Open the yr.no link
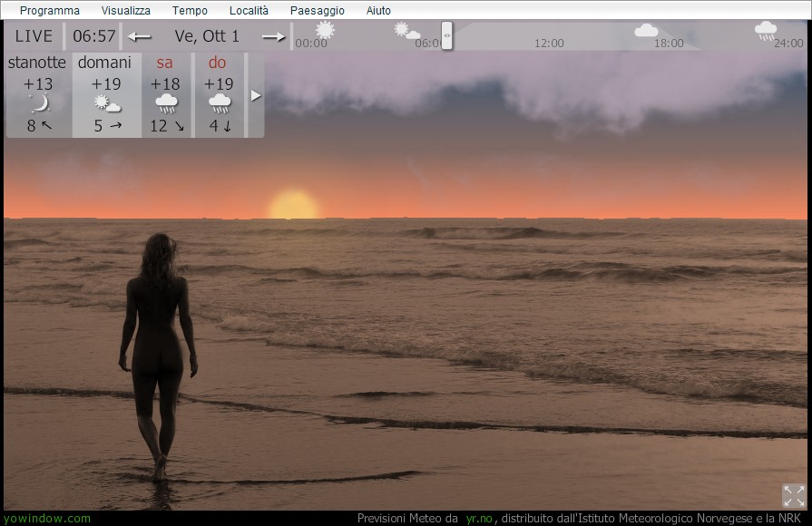The height and width of the screenshot is (526, 812). click(x=479, y=518)
